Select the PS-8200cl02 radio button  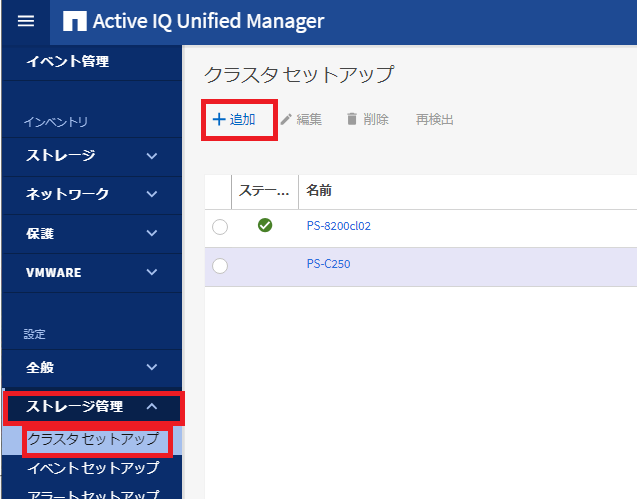click(x=220, y=227)
